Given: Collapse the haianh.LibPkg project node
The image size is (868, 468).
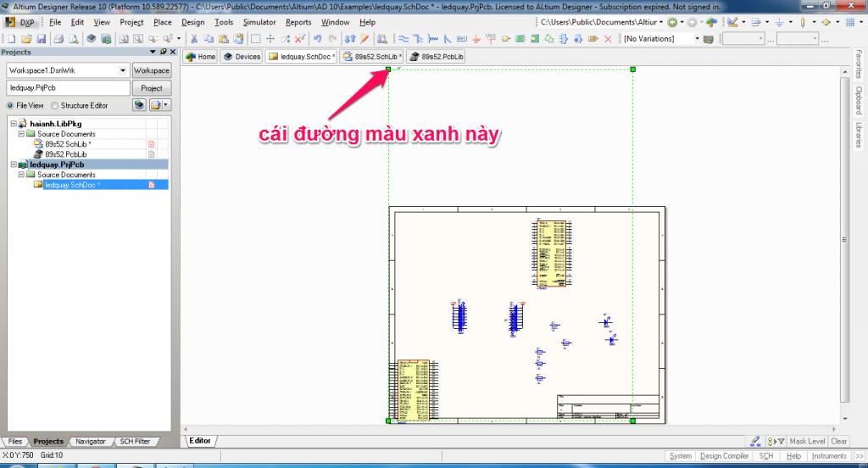Looking at the screenshot, I should [14, 124].
